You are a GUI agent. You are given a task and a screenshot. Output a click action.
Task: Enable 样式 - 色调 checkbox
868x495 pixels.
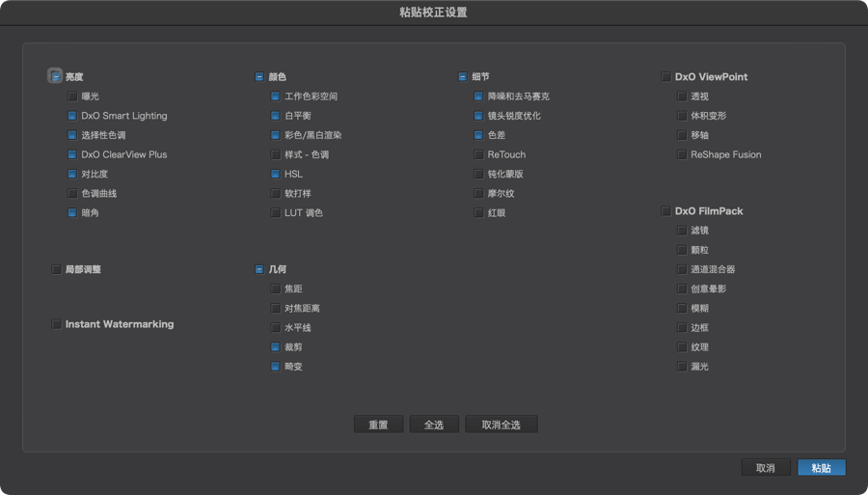coord(276,154)
